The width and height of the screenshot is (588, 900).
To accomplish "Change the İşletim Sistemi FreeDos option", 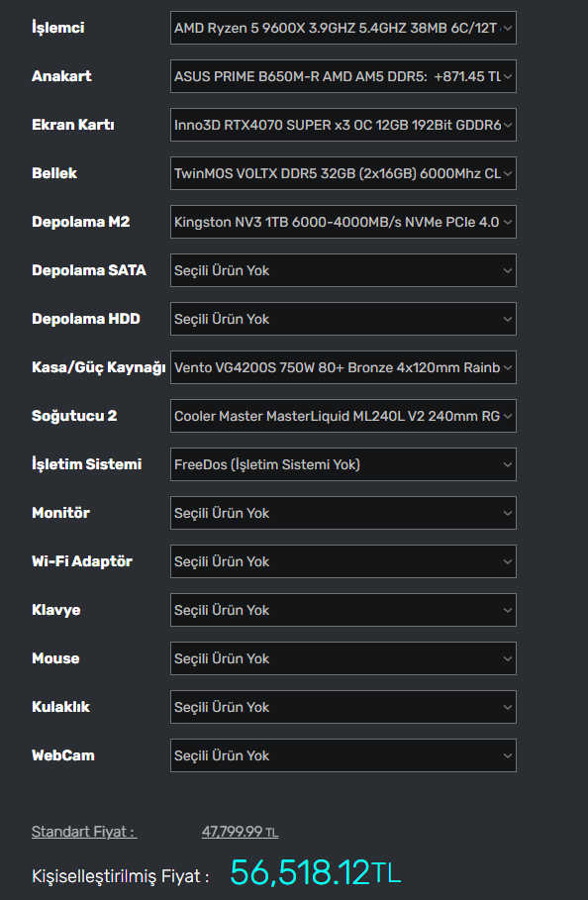I will coord(343,464).
